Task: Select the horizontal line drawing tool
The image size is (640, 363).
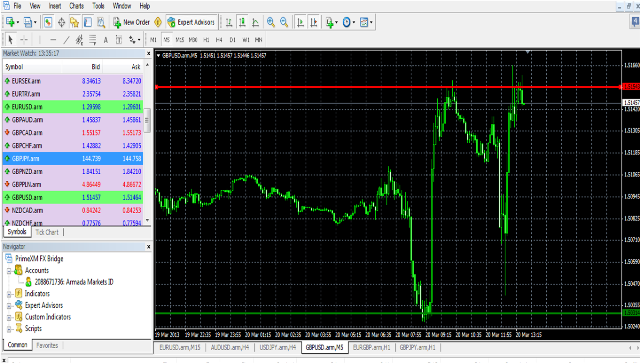Action: tap(53, 40)
